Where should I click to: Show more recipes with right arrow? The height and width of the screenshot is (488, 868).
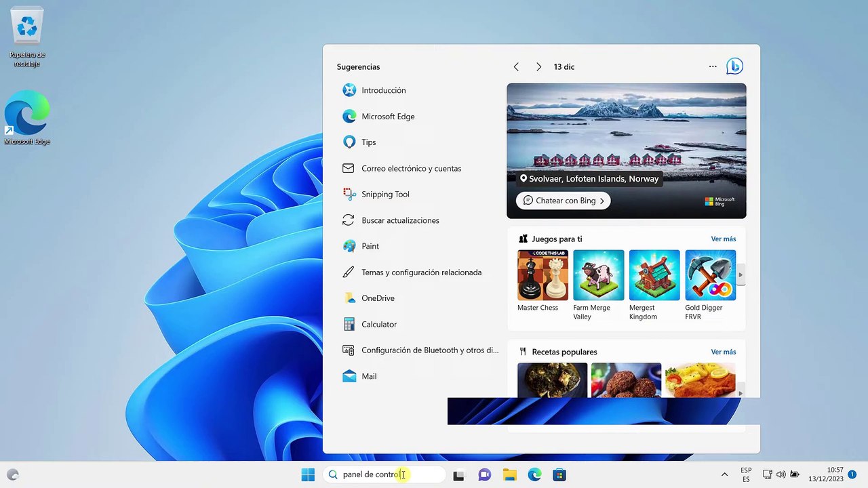[x=741, y=393]
